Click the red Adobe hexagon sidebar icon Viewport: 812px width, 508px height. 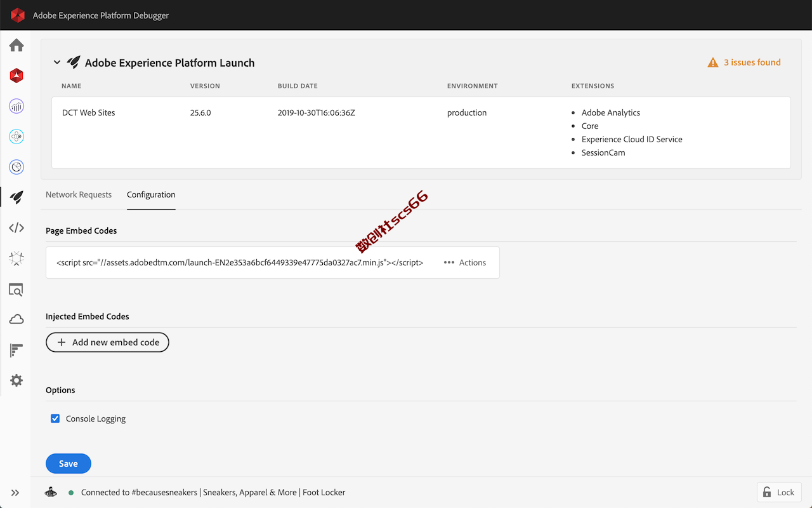tap(16, 76)
